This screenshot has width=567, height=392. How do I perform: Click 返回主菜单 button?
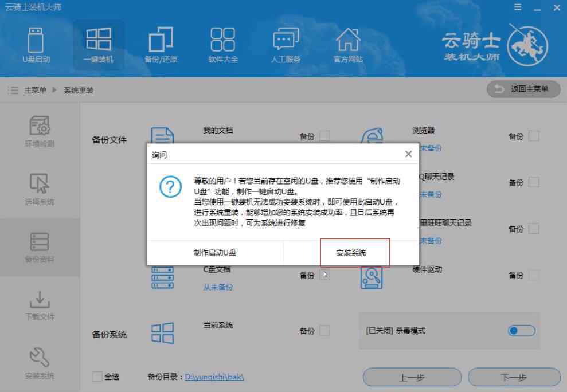point(523,89)
